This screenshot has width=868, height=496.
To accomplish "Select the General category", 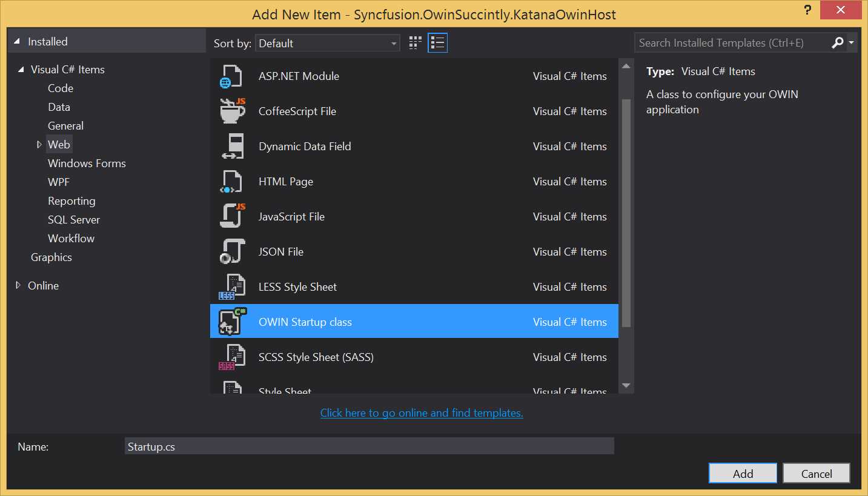I will (66, 126).
